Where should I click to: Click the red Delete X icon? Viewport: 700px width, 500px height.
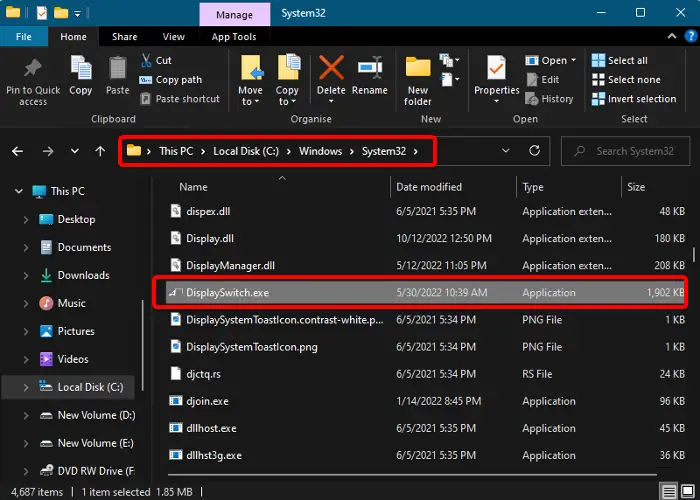pos(331,67)
